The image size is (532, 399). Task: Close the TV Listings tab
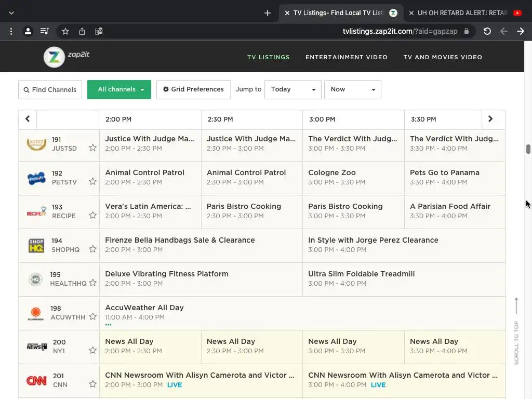pos(287,13)
